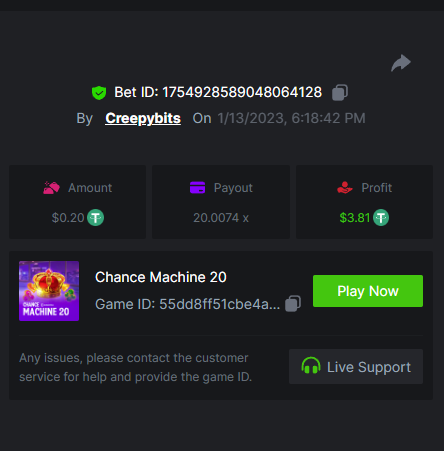Viewport: 444px width, 451px height.
Task: Click the purple Payout card icon
Action: pos(197,187)
